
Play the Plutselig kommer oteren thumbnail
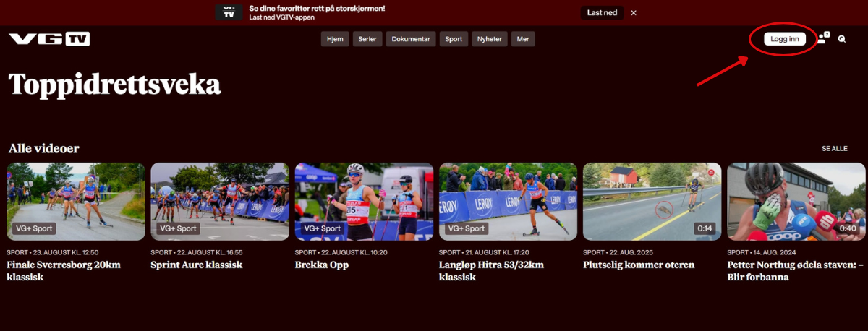tap(652, 202)
